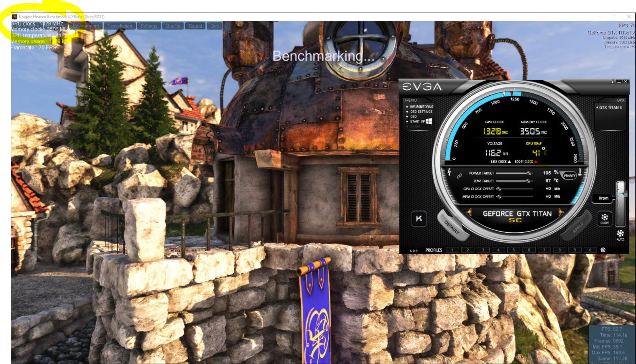Toggle the Auto fan icon
This screenshot has width=636, height=364.
(x=620, y=234)
